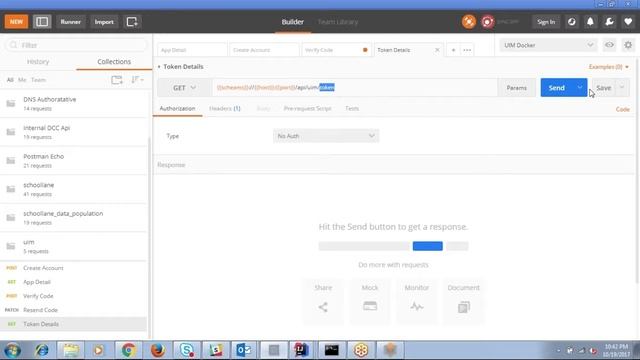Focus the Filter search field
This screenshot has height=360, width=640.
tap(76, 45)
